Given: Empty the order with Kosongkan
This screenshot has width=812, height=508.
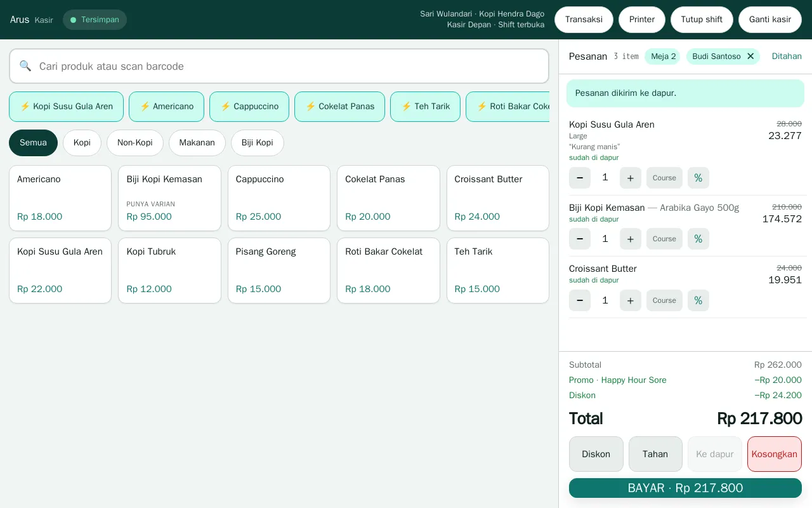Looking at the screenshot, I should (x=774, y=454).
